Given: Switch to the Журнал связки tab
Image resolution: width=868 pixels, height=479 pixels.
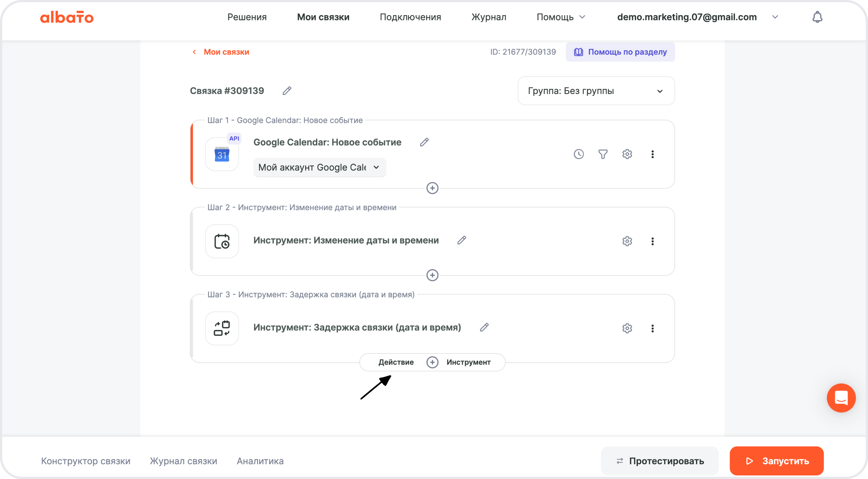Looking at the screenshot, I should [183, 461].
